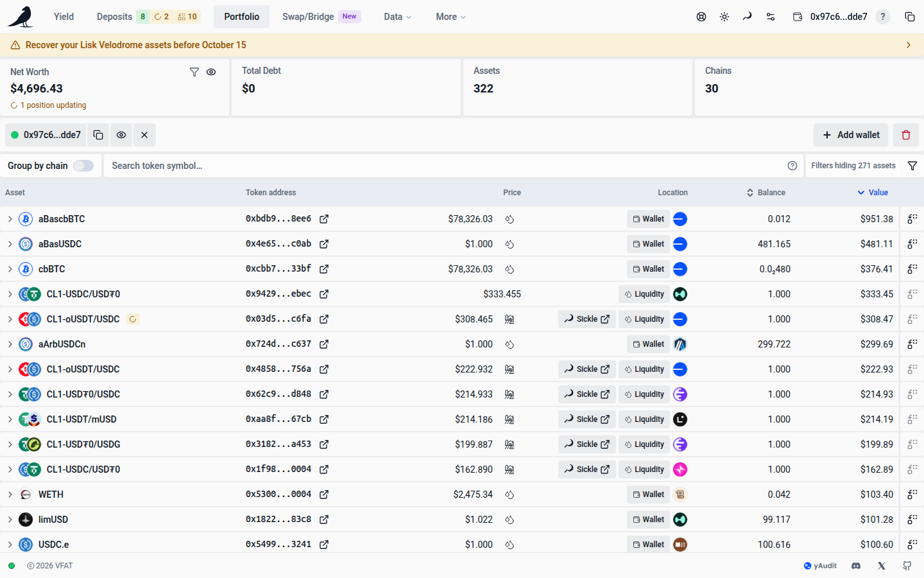
Task: Click the VFAT bird logo
Action: tap(21, 17)
